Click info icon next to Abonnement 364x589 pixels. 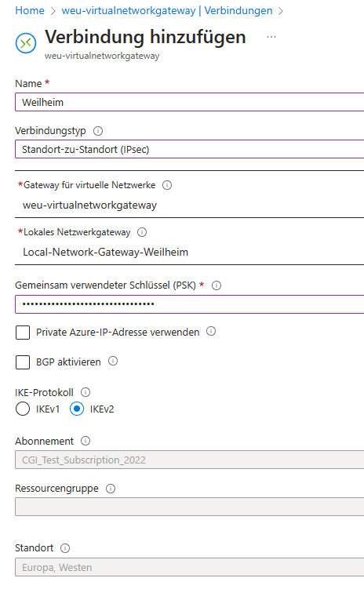(x=86, y=441)
